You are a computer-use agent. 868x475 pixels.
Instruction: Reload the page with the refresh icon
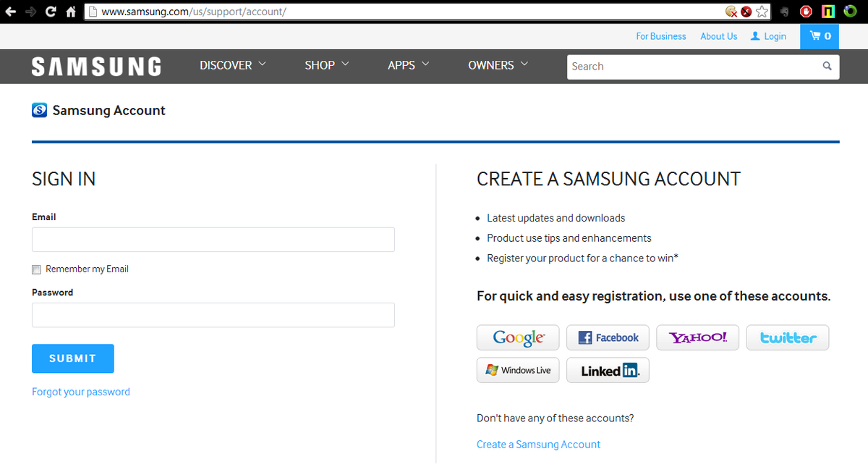[x=48, y=11]
